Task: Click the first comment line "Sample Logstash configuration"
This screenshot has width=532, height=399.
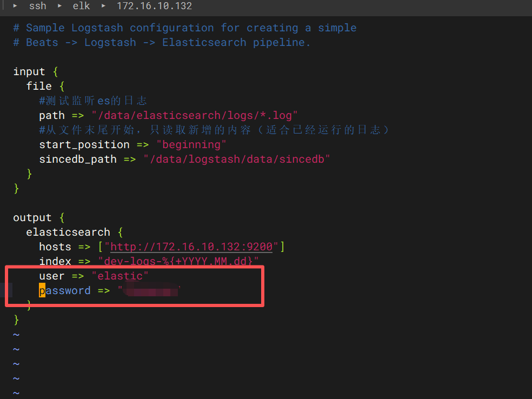Action: click(185, 28)
